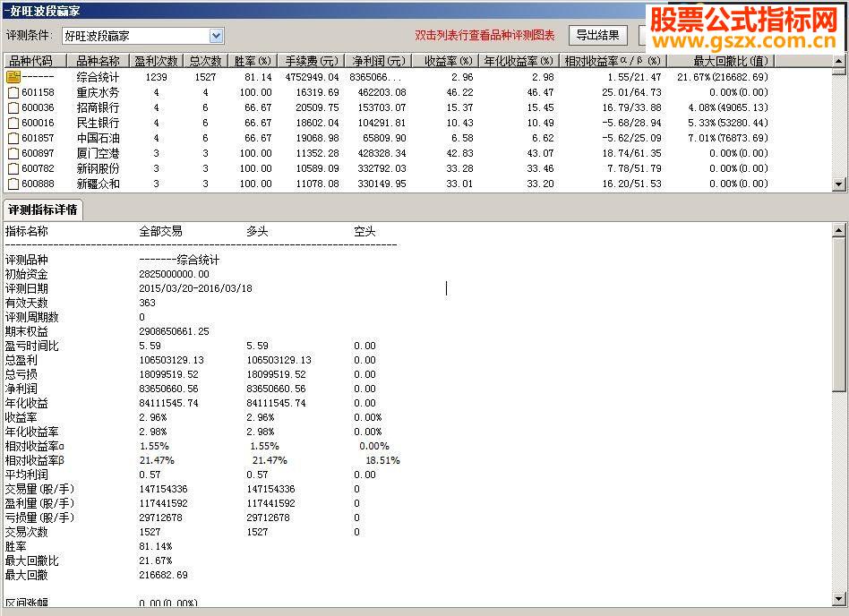This screenshot has height=616, width=849.
Task: Sort by 品种名称 column header
Action: tap(98, 61)
